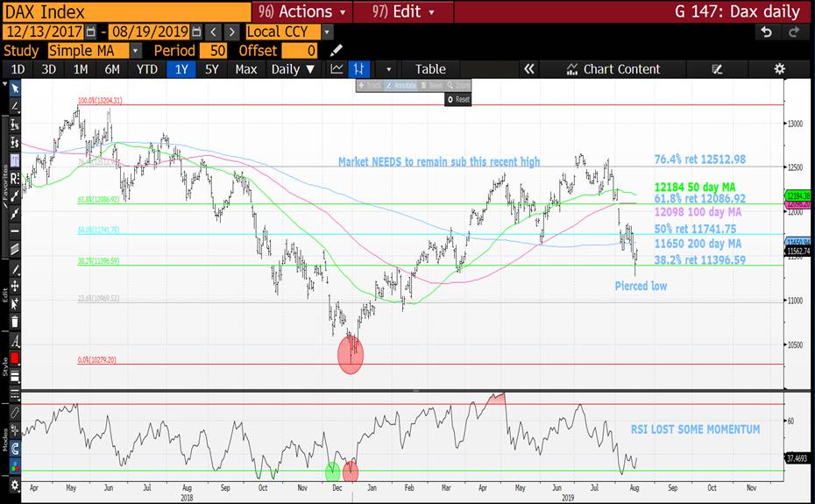The width and height of the screenshot is (815, 504).
Task: Select the trend line drawing tool
Action: point(15,107)
